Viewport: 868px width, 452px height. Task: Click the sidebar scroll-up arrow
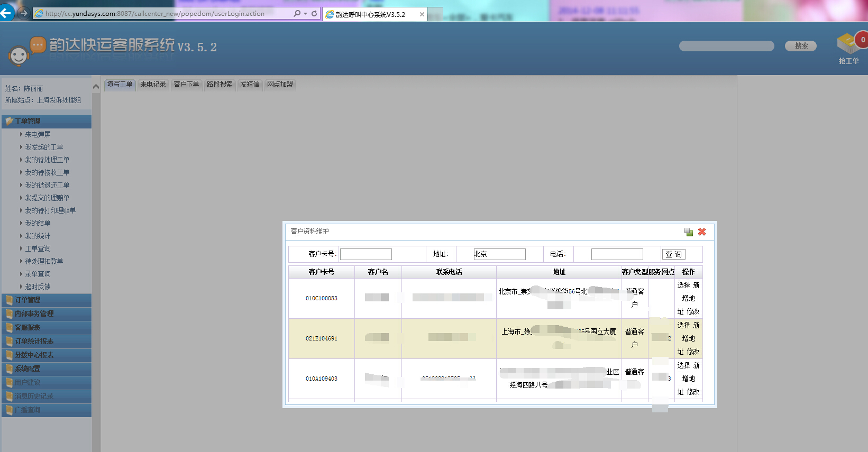(x=96, y=86)
